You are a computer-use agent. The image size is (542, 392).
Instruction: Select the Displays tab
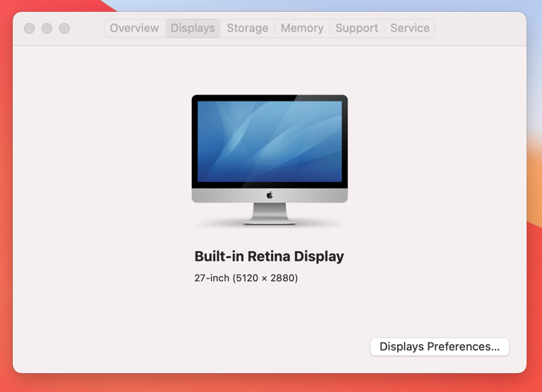(193, 28)
